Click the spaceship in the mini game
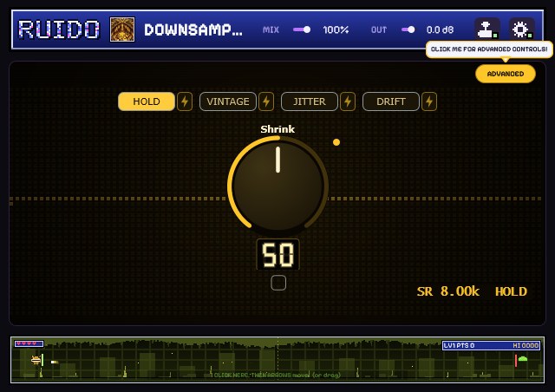The image size is (555, 392). 36,360
